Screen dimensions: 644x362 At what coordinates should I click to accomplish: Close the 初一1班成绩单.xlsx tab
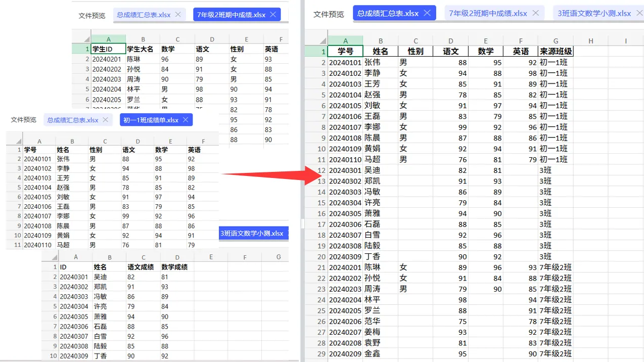point(186,120)
